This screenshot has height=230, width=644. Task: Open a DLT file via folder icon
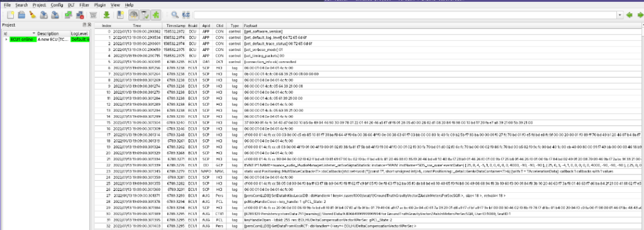(x=22, y=15)
